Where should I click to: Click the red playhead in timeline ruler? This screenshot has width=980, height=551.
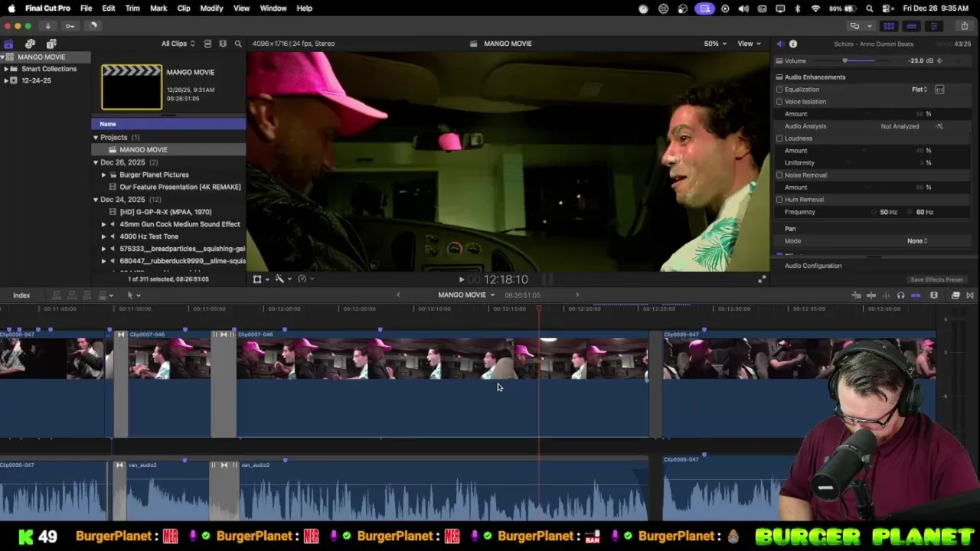click(539, 308)
